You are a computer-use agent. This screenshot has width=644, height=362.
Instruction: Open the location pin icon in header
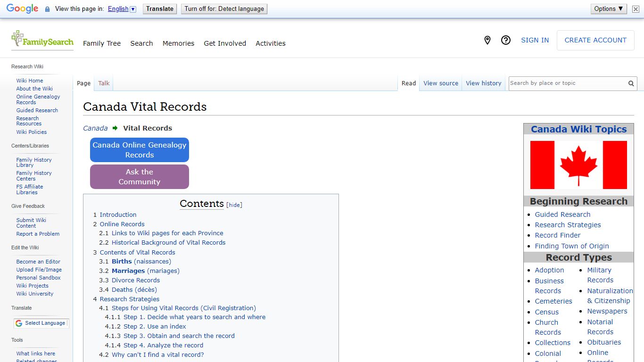point(487,40)
